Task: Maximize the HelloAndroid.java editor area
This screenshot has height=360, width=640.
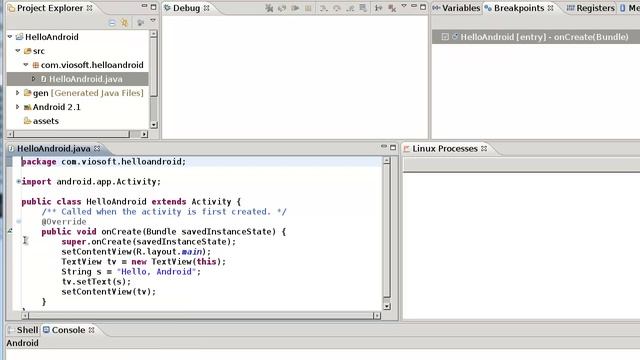Action: click(393, 147)
